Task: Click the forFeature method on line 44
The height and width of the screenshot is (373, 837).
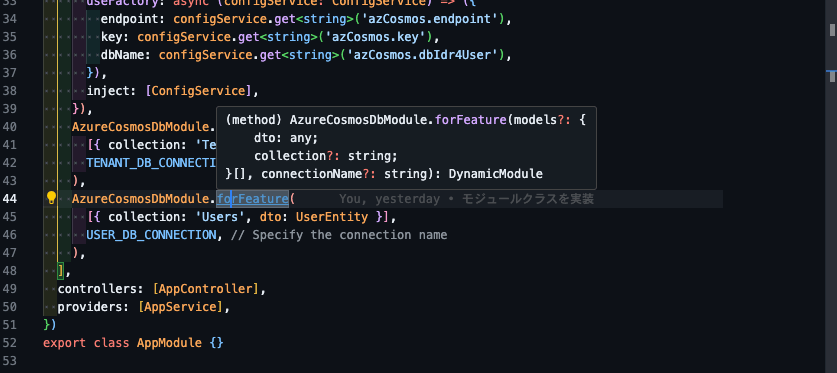Action: pos(252,199)
